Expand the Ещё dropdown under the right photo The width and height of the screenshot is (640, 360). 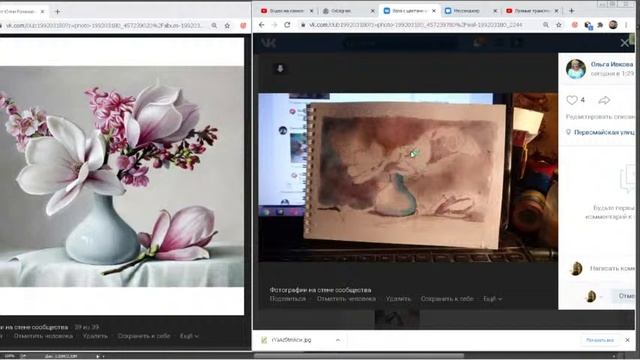click(x=492, y=299)
